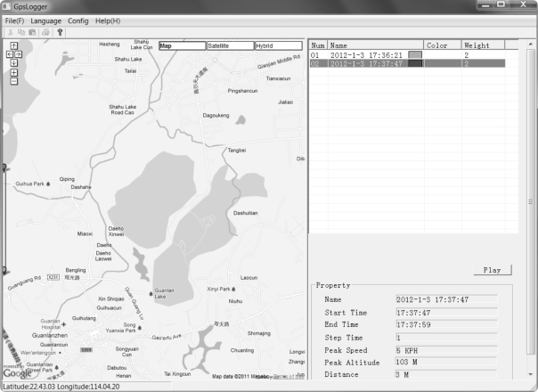The width and height of the screenshot is (538, 392).
Task: Click the Name column header
Action: coord(375,45)
